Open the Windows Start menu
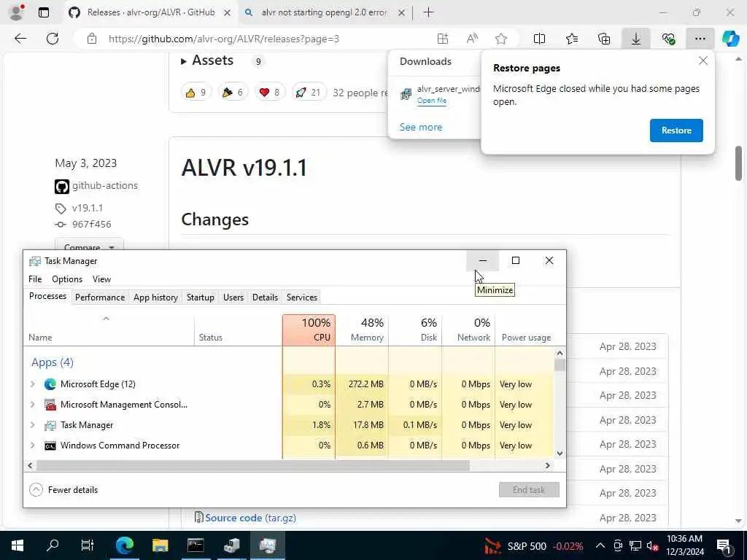Image resolution: width=747 pixels, height=560 pixels. click(x=18, y=545)
